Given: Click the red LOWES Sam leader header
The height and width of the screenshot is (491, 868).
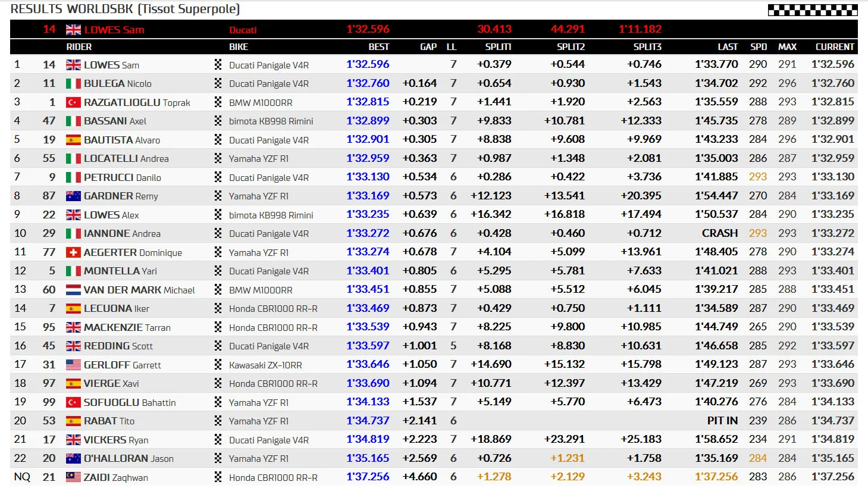Looking at the screenshot, I should point(114,30).
